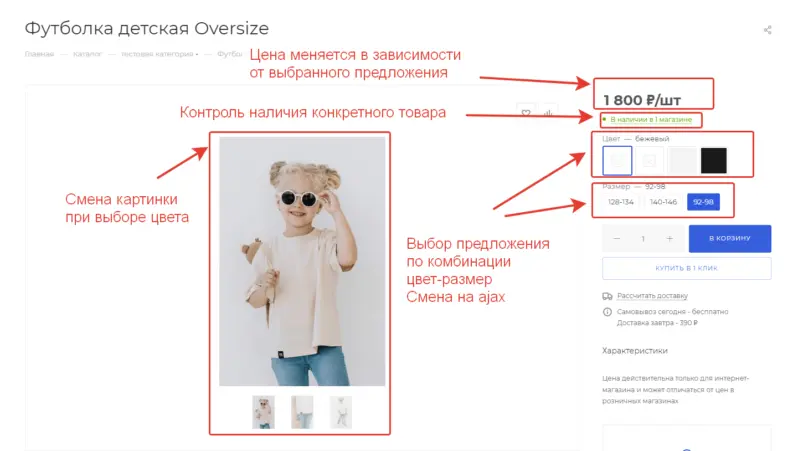
Task: Click the delivery truck icon
Action: [608, 296]
